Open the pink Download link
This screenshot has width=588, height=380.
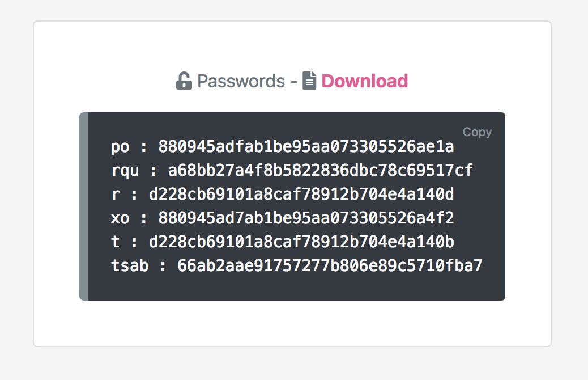(364, 81)
